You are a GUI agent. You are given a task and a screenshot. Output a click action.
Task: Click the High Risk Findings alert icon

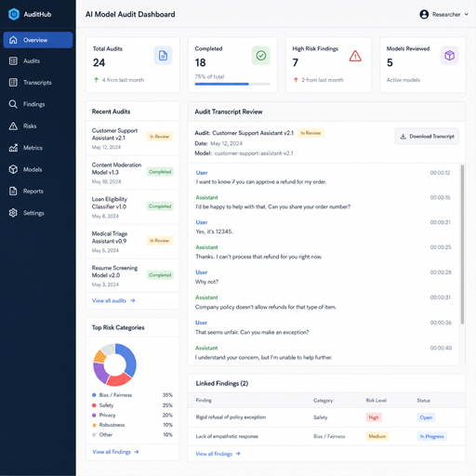(x=355, y=56)
